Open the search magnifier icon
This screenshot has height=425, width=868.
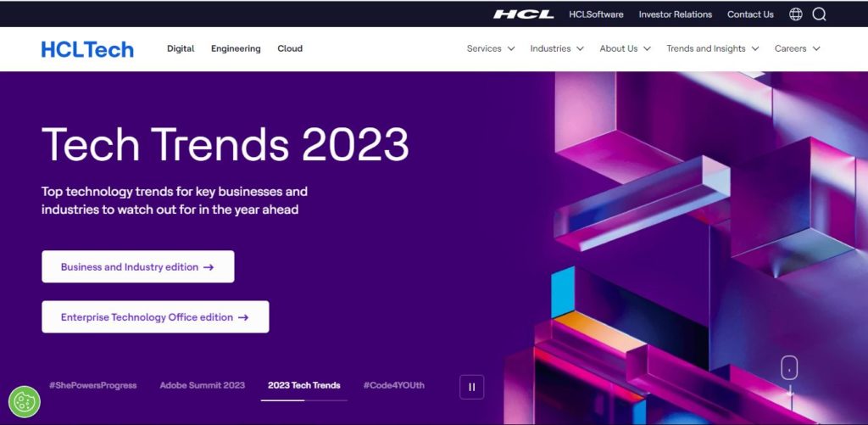820,14
